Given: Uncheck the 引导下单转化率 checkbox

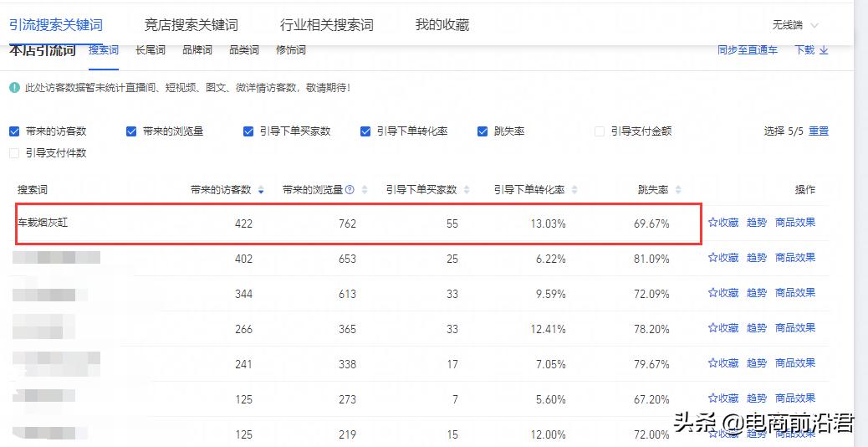Looking at the screenshot, I should coord(365,131).
